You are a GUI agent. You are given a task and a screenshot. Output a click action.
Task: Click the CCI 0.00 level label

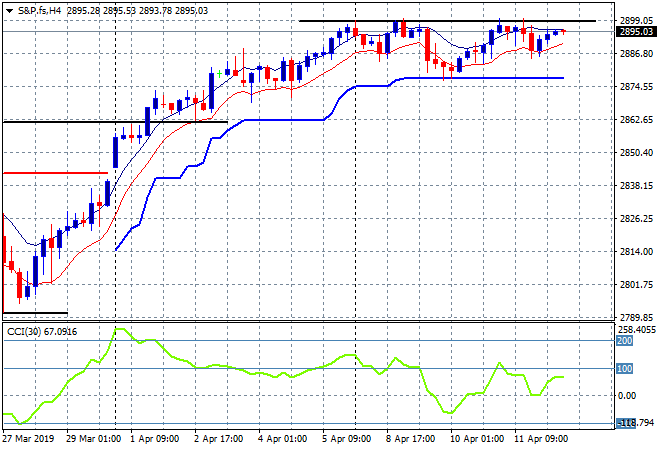pyautogui.click(x=627, y=396)
